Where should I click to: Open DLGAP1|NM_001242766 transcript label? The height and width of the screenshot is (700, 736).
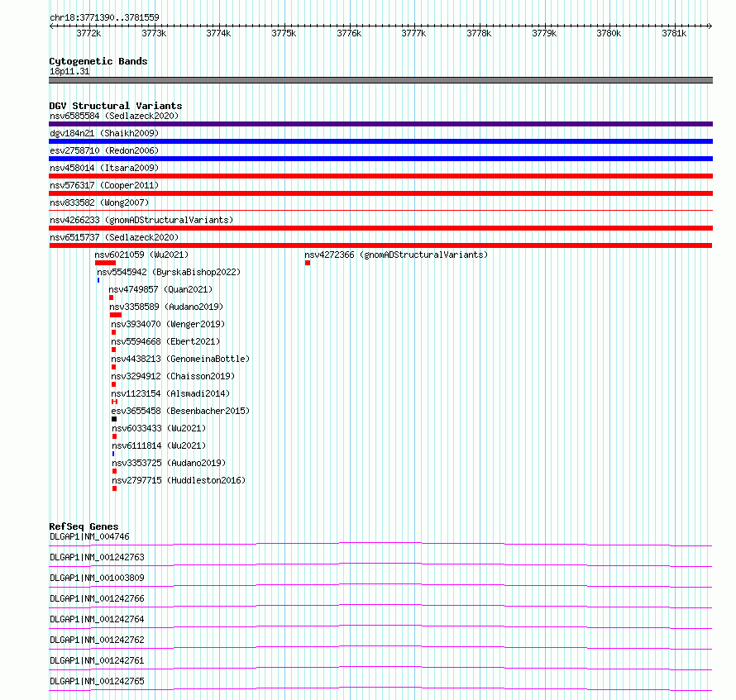(x=97, y=598)
